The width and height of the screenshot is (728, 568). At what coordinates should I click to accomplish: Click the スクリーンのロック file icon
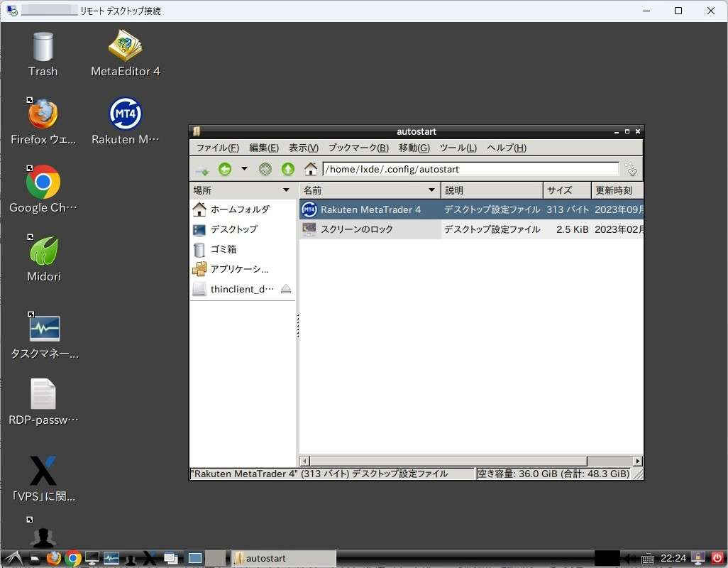click(309, 229)
